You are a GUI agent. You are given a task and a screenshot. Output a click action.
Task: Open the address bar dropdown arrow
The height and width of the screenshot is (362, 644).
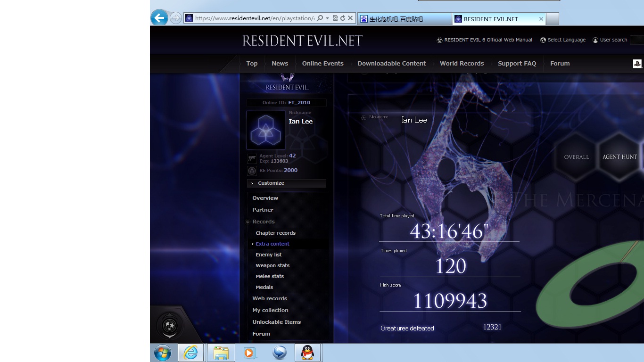coord(327,18)
